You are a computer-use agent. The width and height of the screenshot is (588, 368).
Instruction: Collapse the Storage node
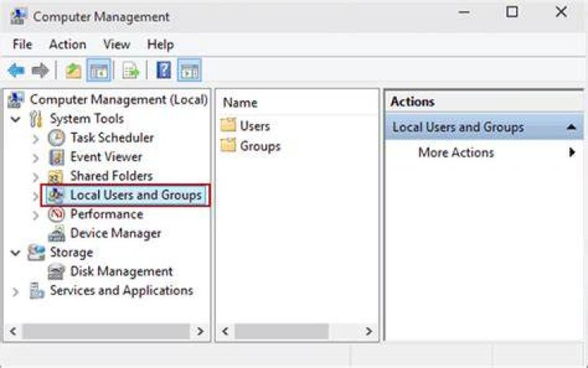(x=16, y=253)
